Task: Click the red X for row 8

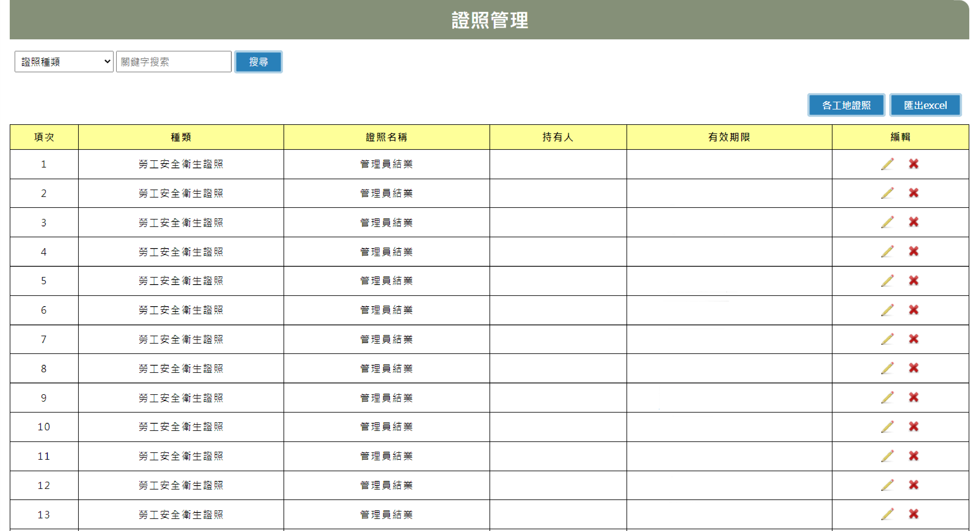Action: (913, 368)
